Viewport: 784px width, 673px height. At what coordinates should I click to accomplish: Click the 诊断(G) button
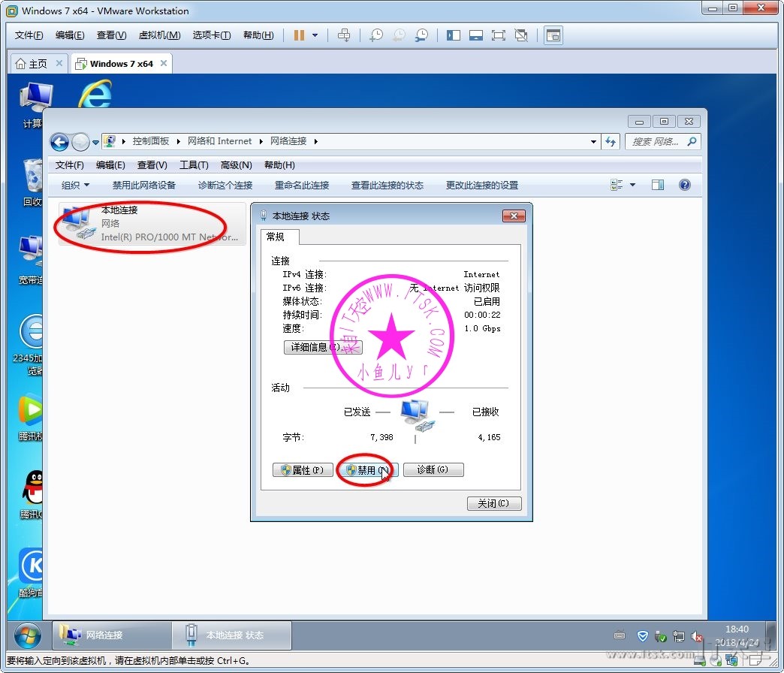point(433,469)
